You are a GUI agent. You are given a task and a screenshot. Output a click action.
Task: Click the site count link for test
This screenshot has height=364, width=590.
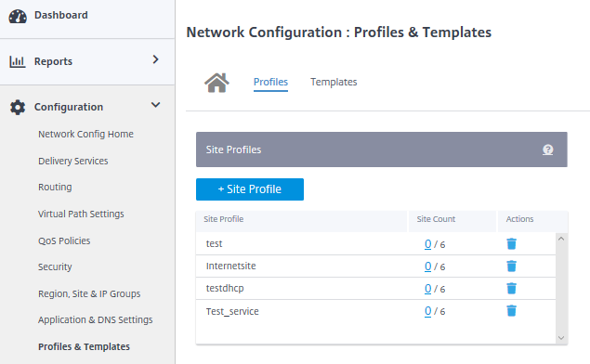427,244
